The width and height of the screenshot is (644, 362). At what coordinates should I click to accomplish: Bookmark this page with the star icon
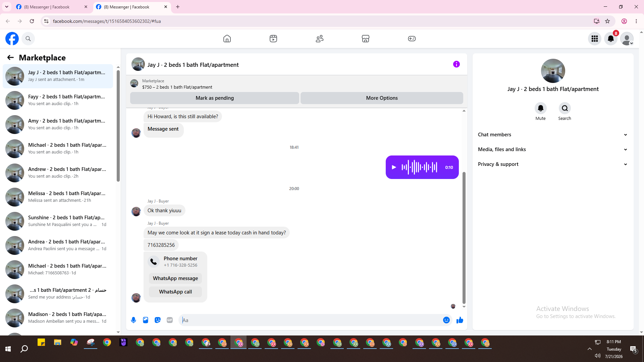[x=607, y=21]
